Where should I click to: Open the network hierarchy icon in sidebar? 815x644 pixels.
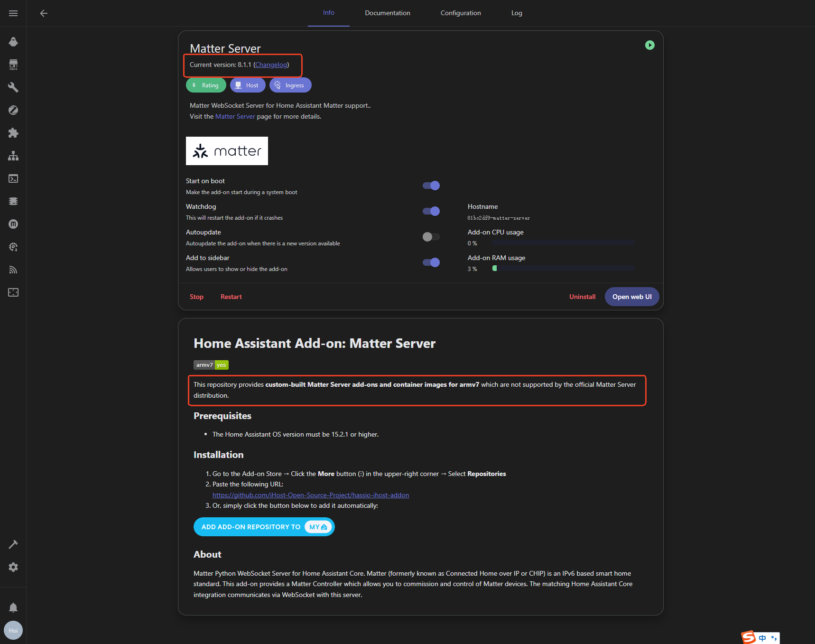pyautogui.click(x=13, y=156)
